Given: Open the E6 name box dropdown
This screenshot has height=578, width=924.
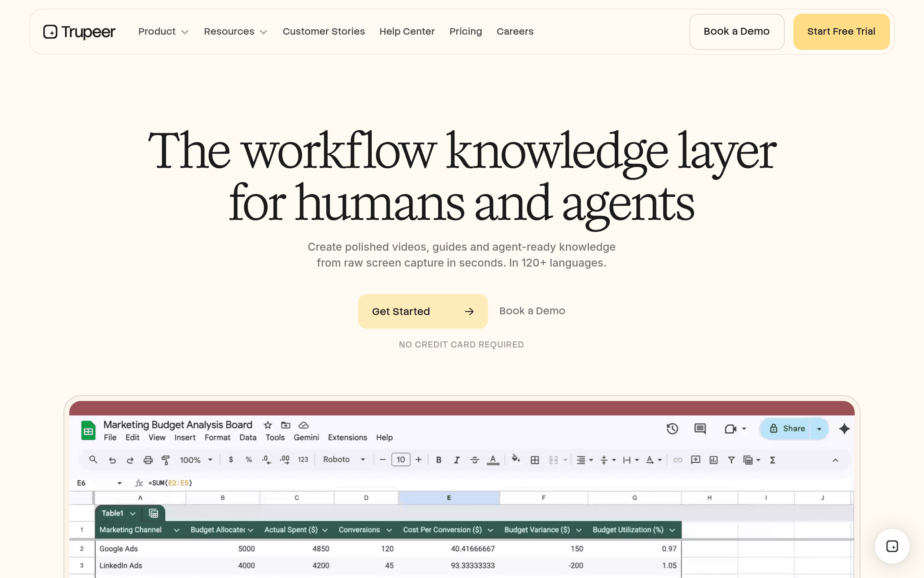Looking at the screenshot, I should click(x=119, y=483).
